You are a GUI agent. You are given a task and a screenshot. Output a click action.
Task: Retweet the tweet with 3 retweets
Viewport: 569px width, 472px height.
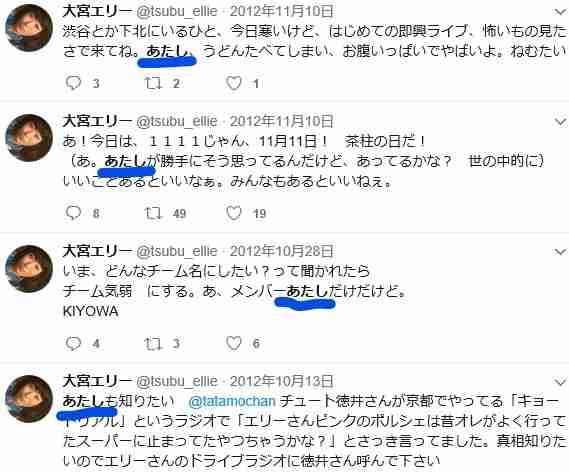pos(153,343)
